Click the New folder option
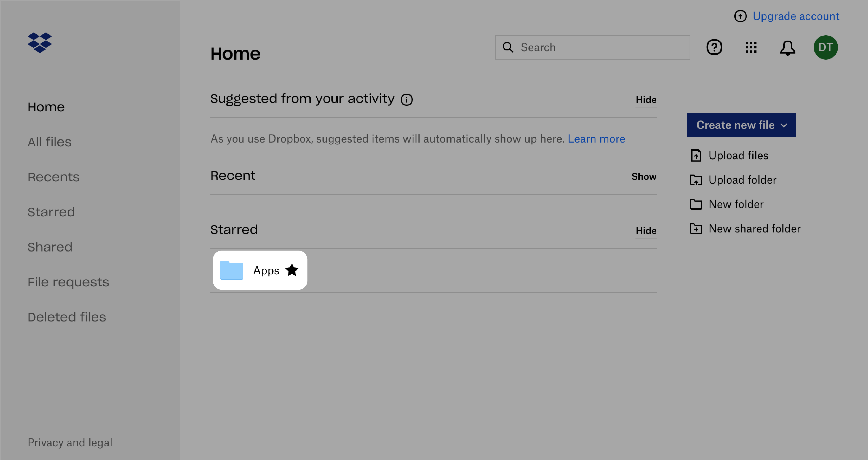Viewport: 868px width, 460px height. pos(735,204)
